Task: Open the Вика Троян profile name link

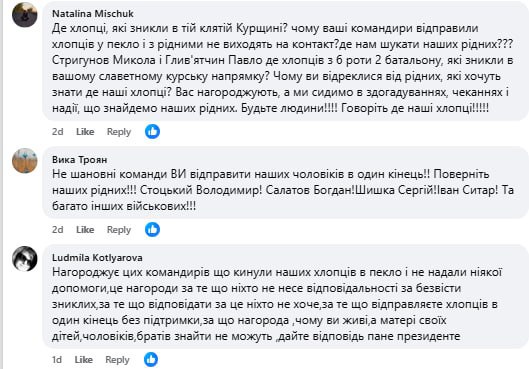Action: [x=80, y=160]
